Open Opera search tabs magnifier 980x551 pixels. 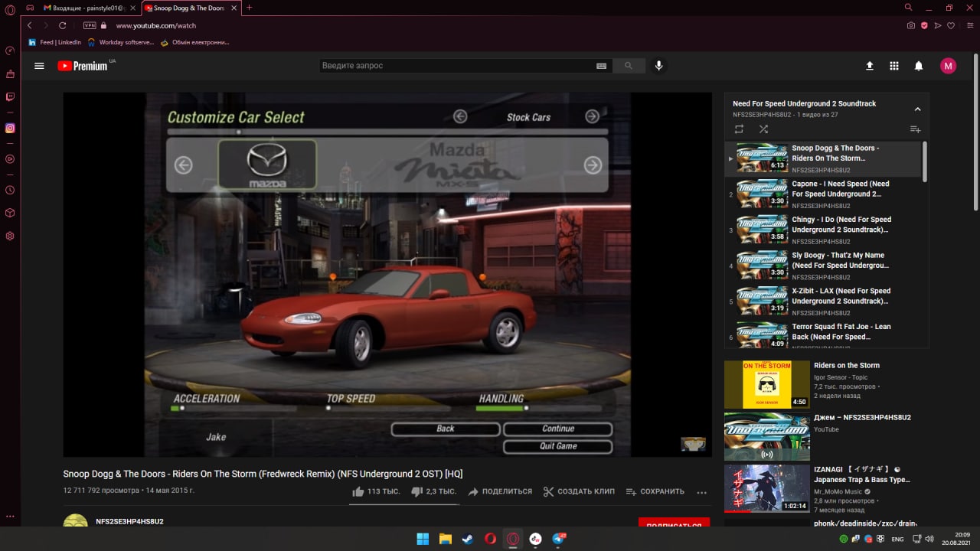click(x=908, y=7)
